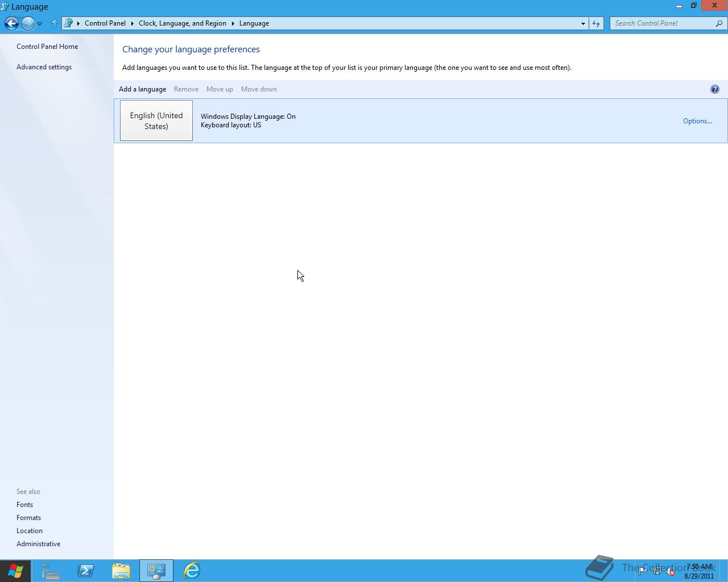Expand the chevron before Control Panel breadcrumb
This screenshot has width=728, height=582.
[78, 23]
